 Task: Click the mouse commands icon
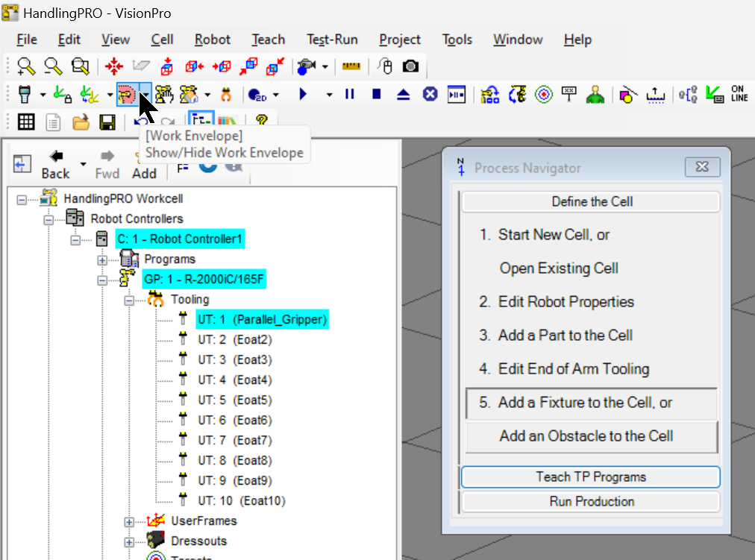click(385, 66)
